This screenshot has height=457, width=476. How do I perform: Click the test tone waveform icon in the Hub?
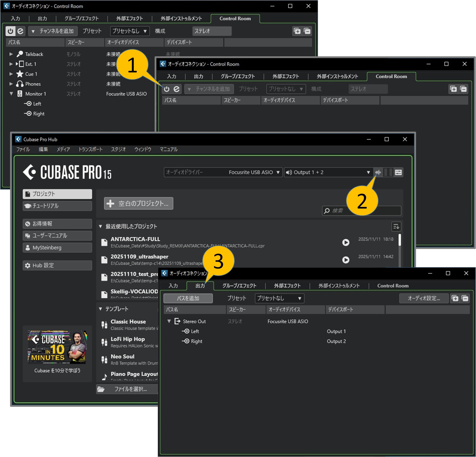coord(378,172)
